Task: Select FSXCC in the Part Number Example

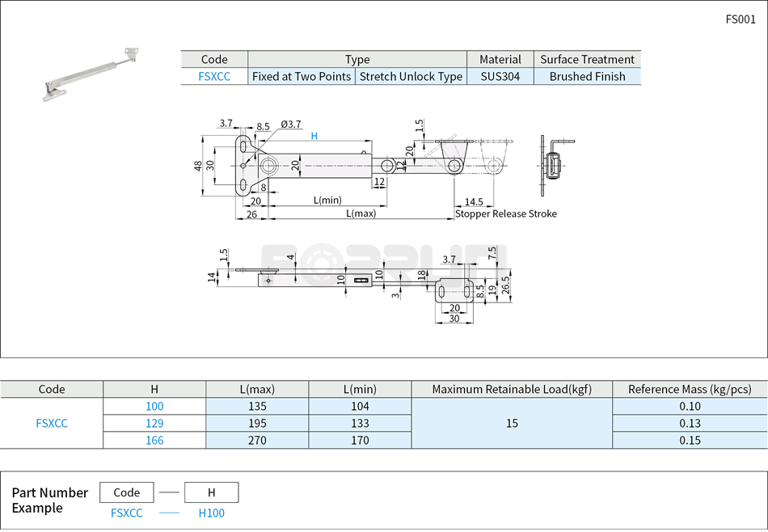Action: click(x=125, y=513)
